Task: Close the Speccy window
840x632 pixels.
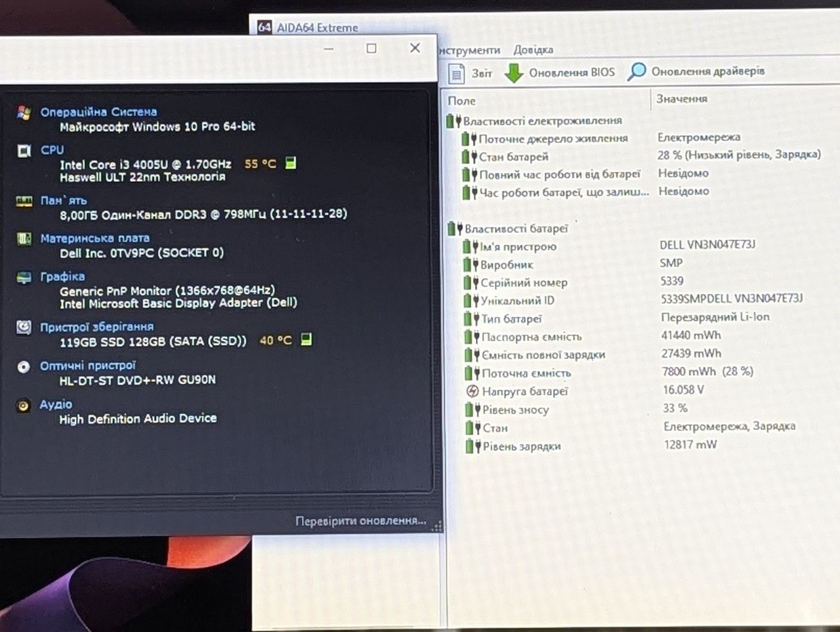Action: coord(415,47)
